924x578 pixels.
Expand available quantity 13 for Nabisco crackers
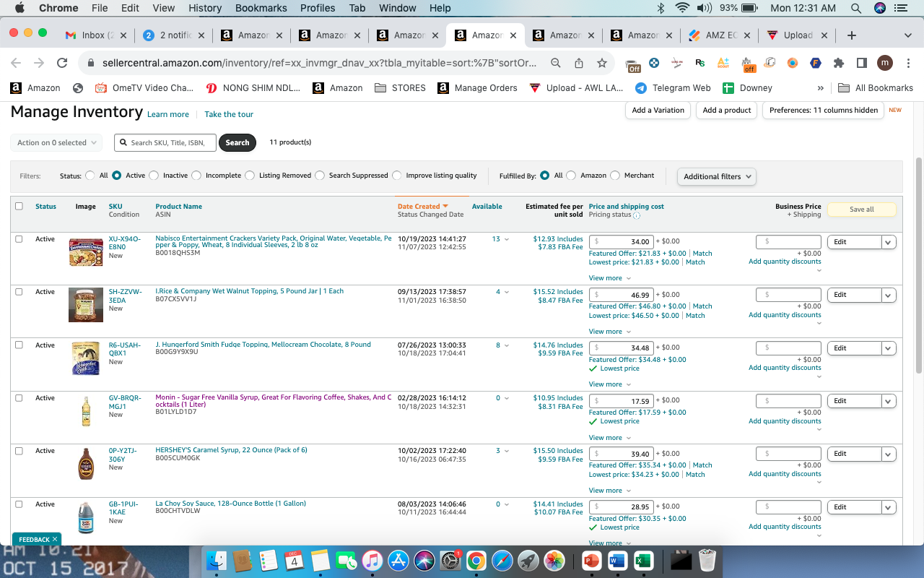pos(500,239)
